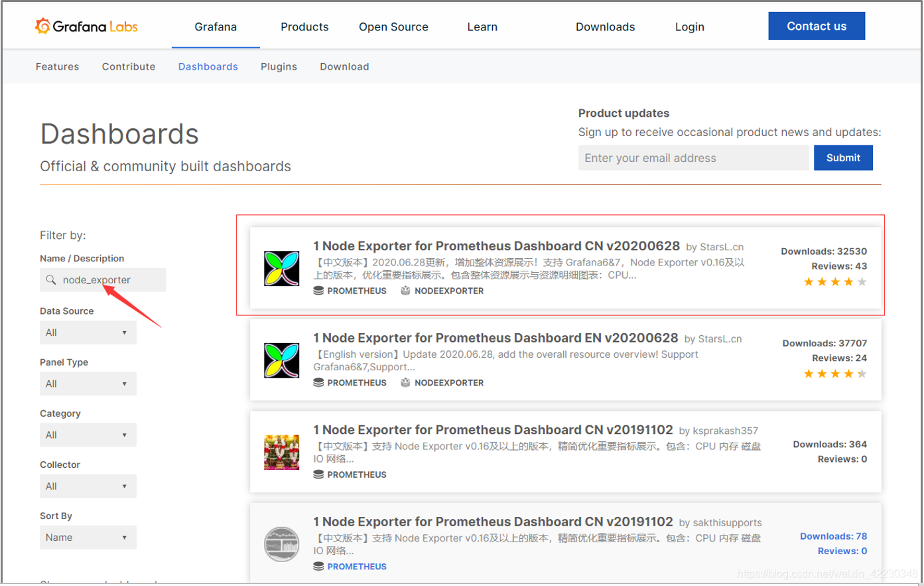Screen dimensions: 924x586
Task: Click the Contact us button
Action: point(817,26)
